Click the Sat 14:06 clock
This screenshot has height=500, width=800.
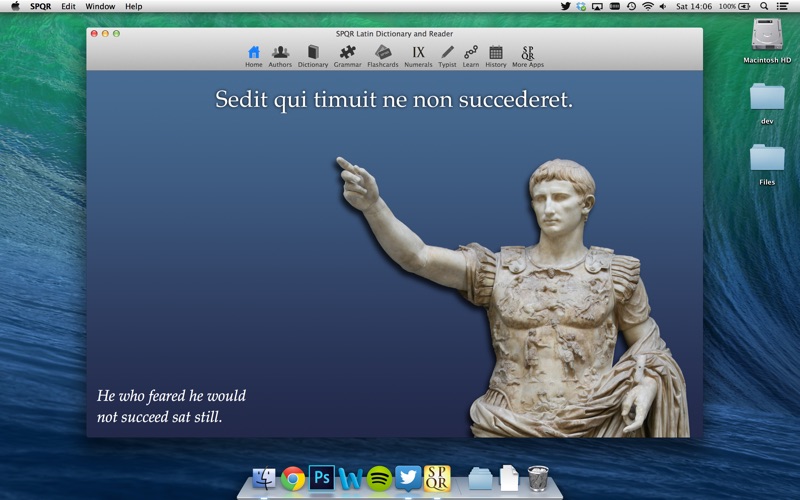coord(694,6)
